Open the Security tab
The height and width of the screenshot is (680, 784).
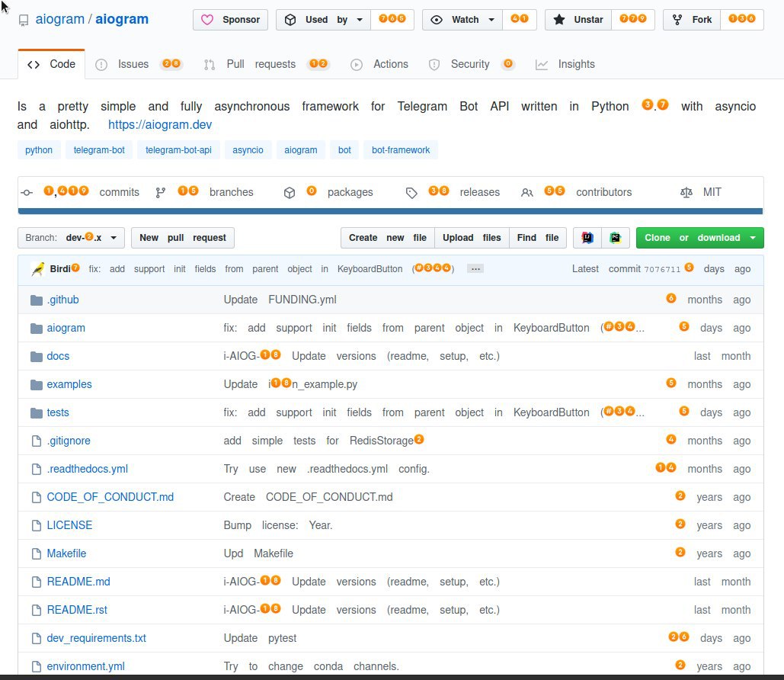(471, 64)
